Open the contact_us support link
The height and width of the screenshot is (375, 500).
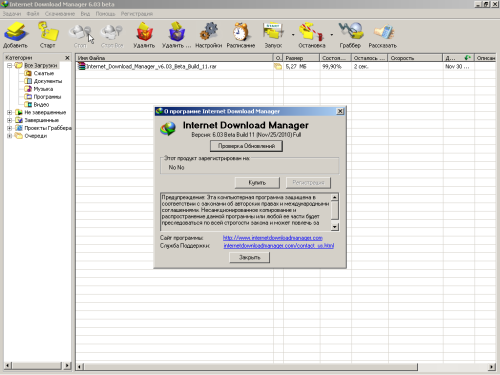[279, 246]
